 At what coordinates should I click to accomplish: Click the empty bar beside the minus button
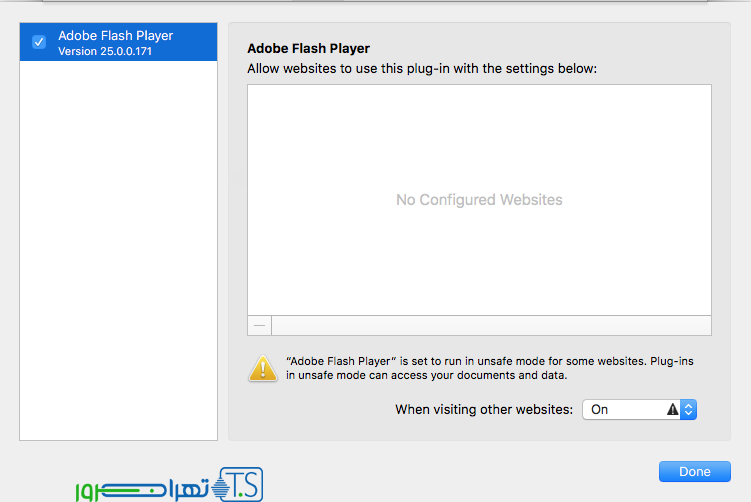point(490,325)
